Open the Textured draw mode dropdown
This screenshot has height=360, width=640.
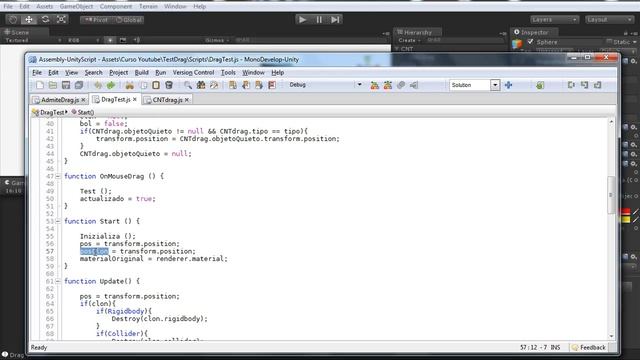click(x=33, y=40)
